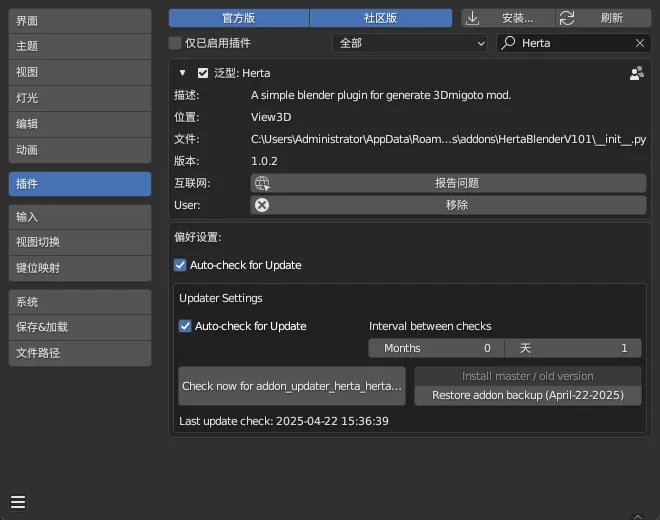This screenshot has width=660, height=520.
Task: Open the 键位映射 preferences section
Action: tap(80, 268)
